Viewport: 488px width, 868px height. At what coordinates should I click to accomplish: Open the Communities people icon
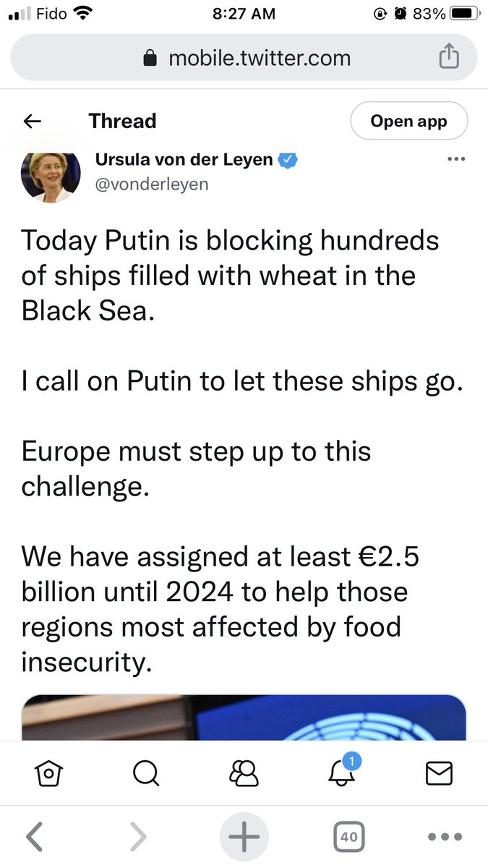[x=244, y=774]
